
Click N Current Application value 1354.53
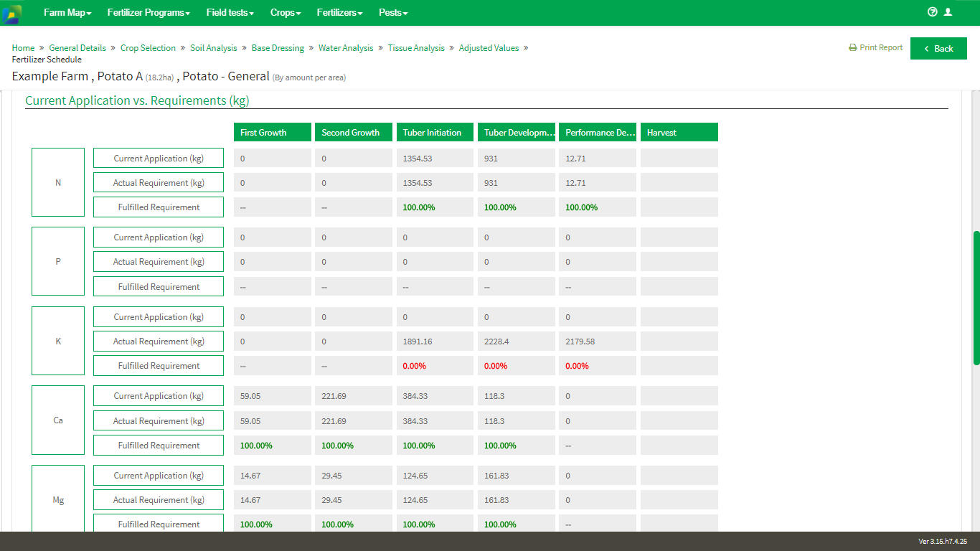pos(435,159)
